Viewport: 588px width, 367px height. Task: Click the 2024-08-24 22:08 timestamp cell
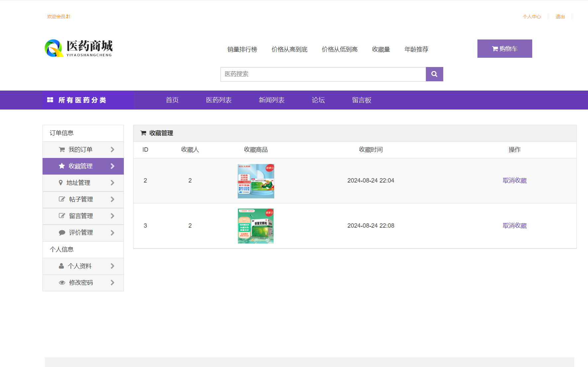[x=371, y=226]
